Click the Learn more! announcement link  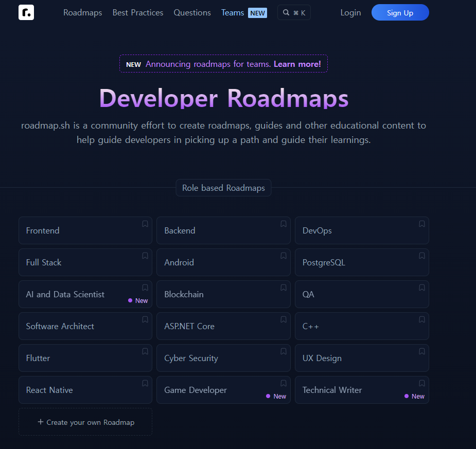[297, 64]
